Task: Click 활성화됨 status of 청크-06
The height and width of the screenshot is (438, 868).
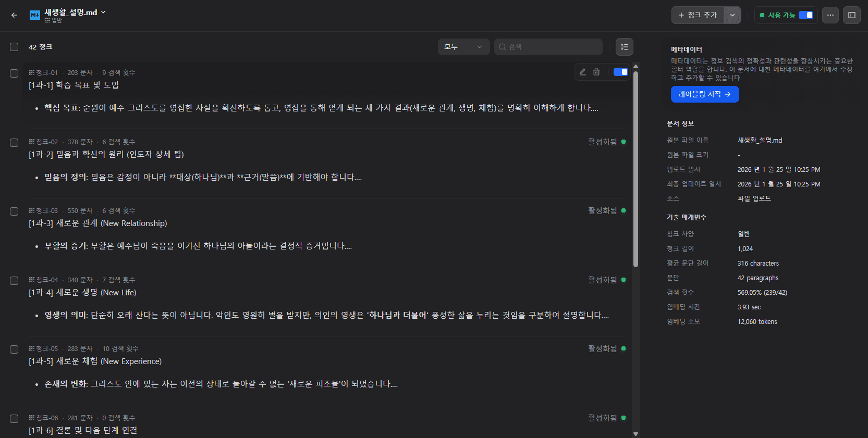Action: tap(607, 418)
